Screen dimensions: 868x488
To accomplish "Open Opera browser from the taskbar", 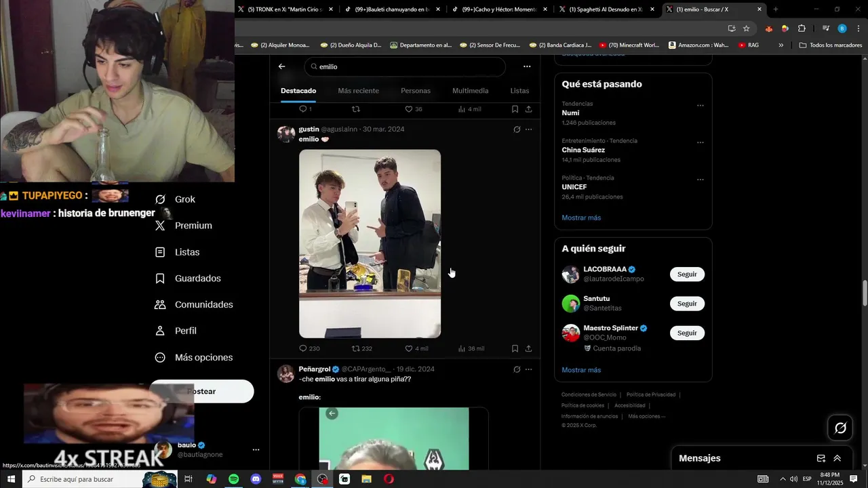I will pyautogui.click(x=389, y=479).
